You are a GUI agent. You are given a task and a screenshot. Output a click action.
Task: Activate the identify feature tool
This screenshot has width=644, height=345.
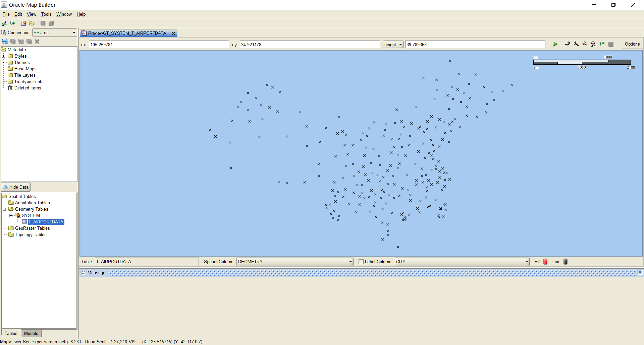tap(602, 44)
